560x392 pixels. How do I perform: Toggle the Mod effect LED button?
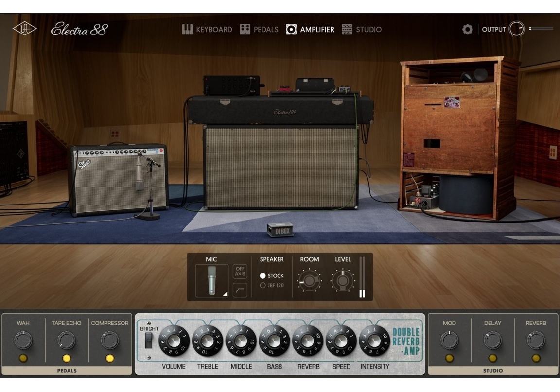[x=449, y=358]
